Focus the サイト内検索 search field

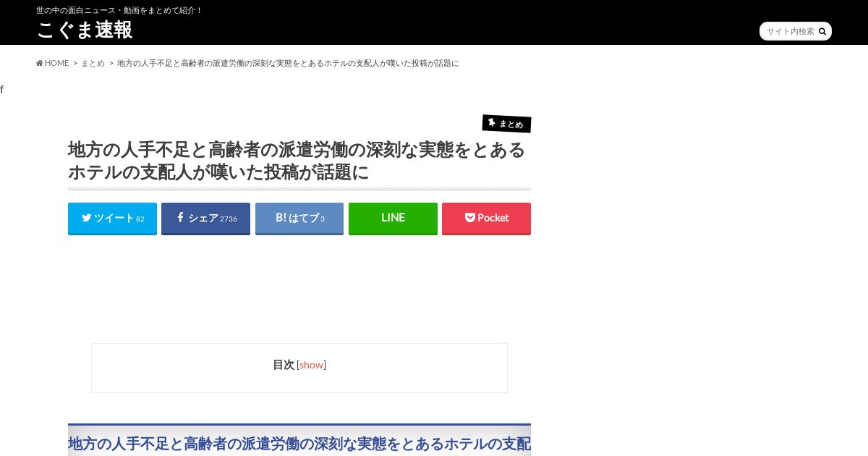[x=790, y=31]
